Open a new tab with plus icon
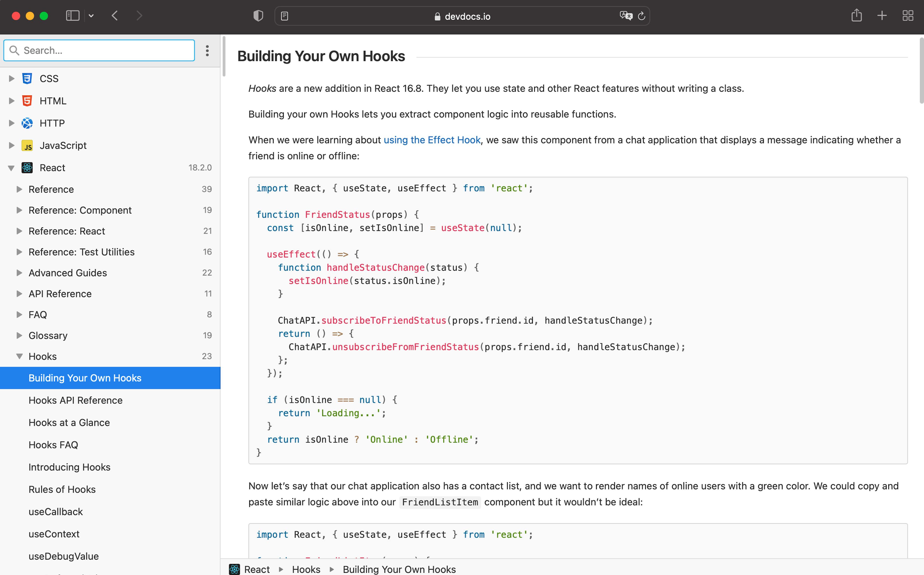 click(882, 16)
